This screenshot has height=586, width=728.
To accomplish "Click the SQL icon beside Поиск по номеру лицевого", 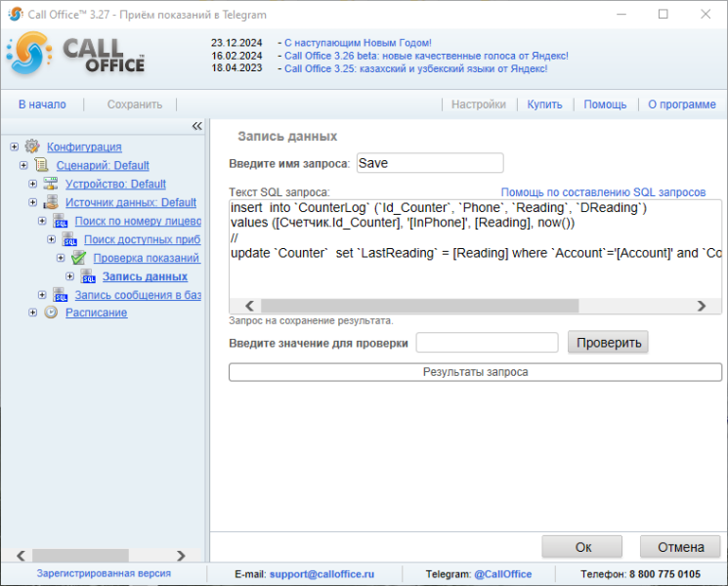I will point(60,221).
